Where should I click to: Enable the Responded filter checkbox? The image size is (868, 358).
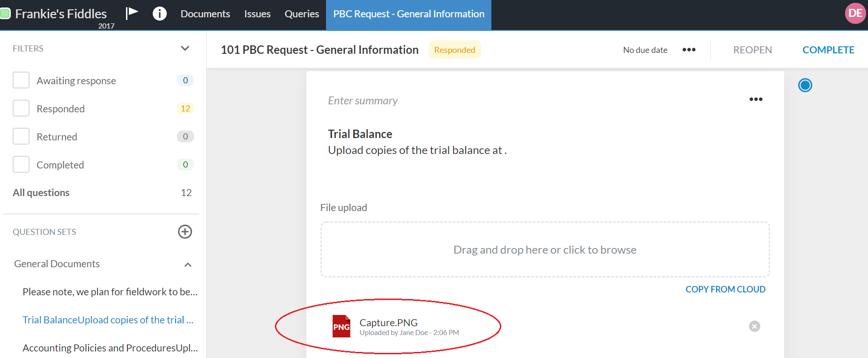click(x=21, y=108)
